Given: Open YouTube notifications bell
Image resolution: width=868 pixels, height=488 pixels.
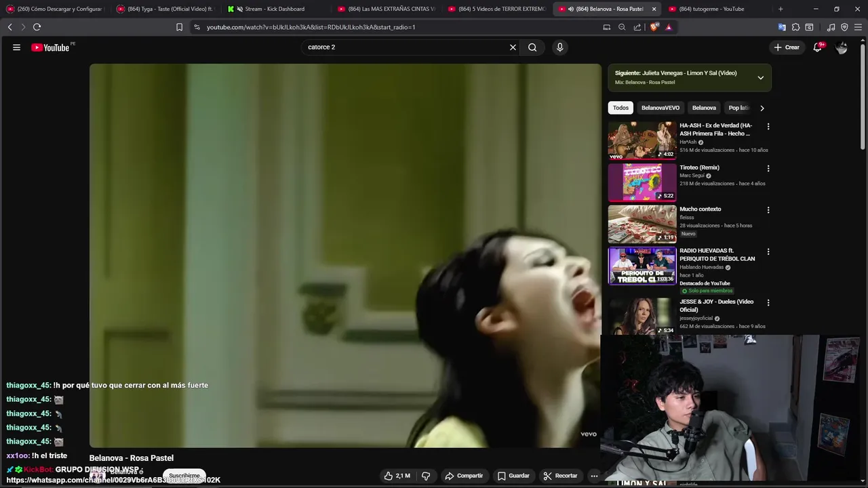Looking at the screenshot, I should (x=818, y=47).
